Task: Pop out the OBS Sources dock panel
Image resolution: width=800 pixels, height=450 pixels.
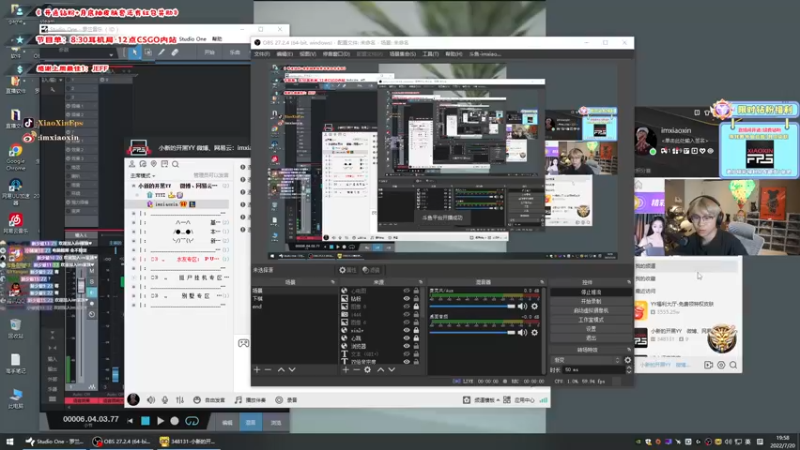Action: pos(420,282)
